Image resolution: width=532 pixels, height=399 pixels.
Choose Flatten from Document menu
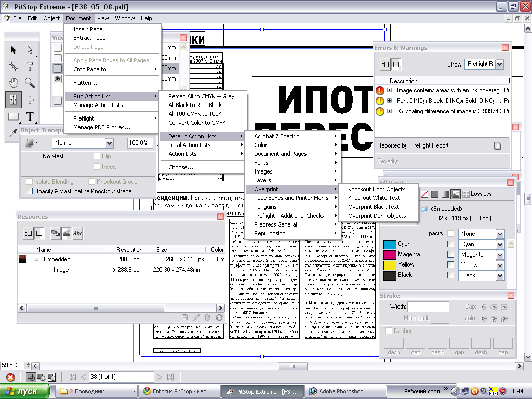click(85, 83)
